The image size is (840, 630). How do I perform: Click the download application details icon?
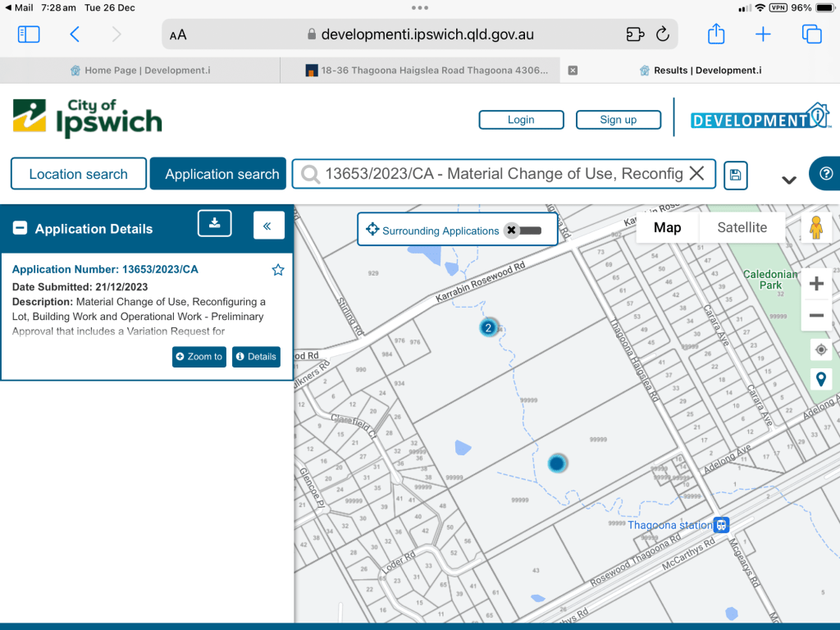coord(214,224)
